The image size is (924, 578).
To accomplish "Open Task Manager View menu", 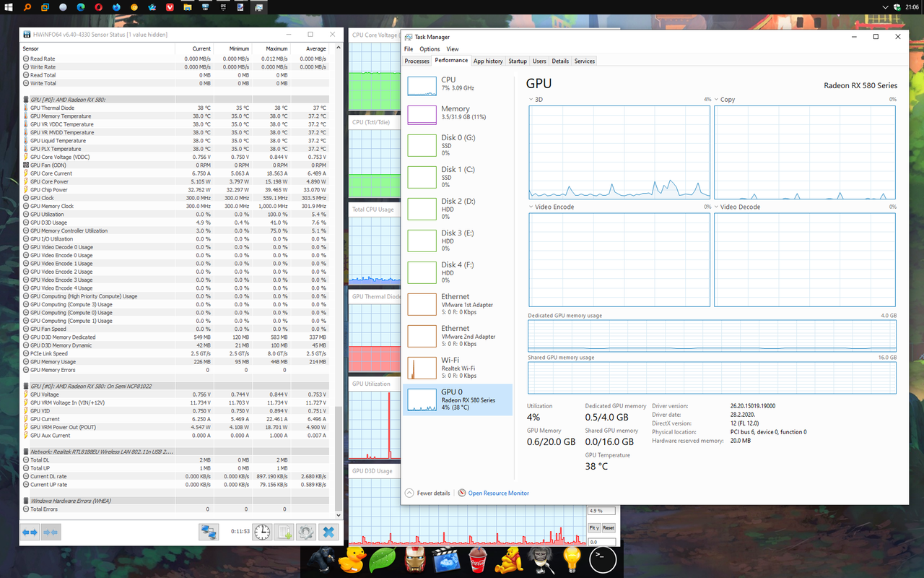I will pyautogui.click(x=453, y=49).
